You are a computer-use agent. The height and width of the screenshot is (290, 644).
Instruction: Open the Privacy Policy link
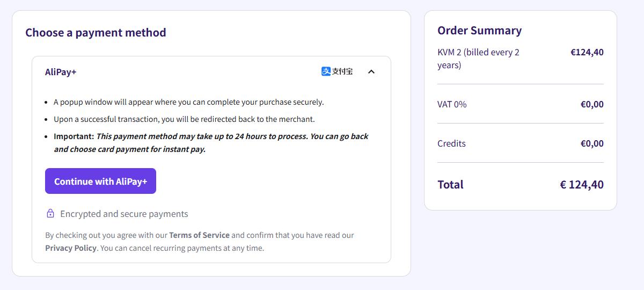click(71, 248)
